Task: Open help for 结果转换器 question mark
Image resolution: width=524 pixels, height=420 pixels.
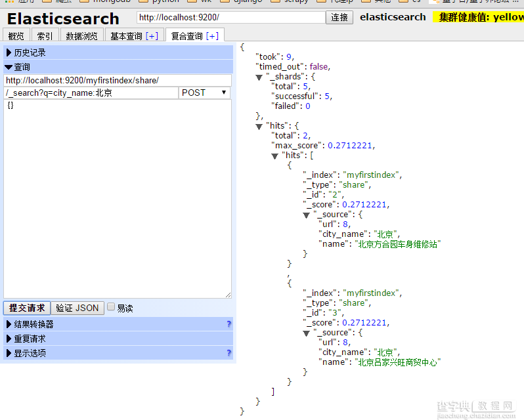Action: pyautogui.click(x=229, y=324)
